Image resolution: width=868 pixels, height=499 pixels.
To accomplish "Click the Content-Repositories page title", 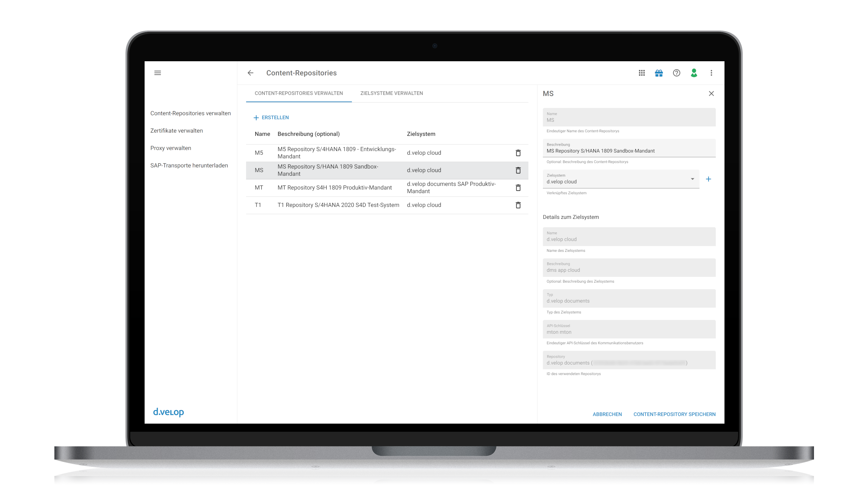I will coord(301,73).
